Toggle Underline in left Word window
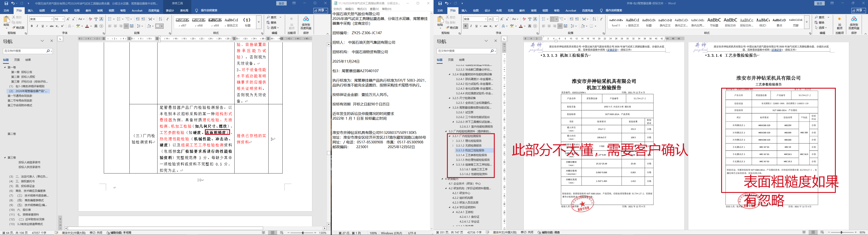 pos(43,26)
